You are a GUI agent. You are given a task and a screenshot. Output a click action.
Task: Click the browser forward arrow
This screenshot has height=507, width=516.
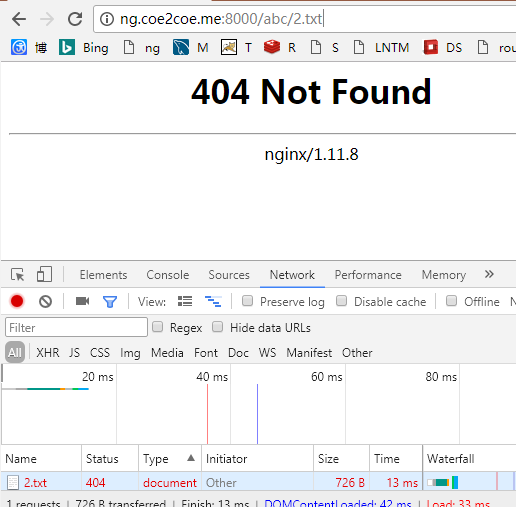click(x=47, y=19)
